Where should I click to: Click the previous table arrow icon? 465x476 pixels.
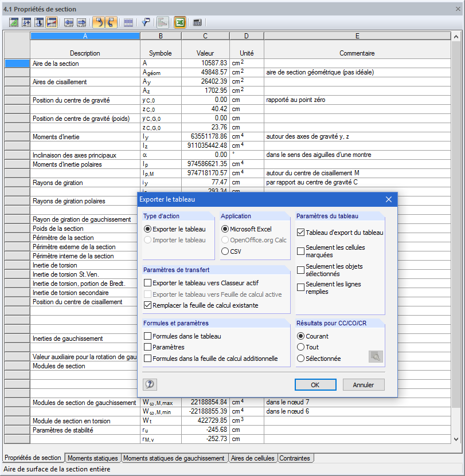pyautogui.click(x=69, y=22)
